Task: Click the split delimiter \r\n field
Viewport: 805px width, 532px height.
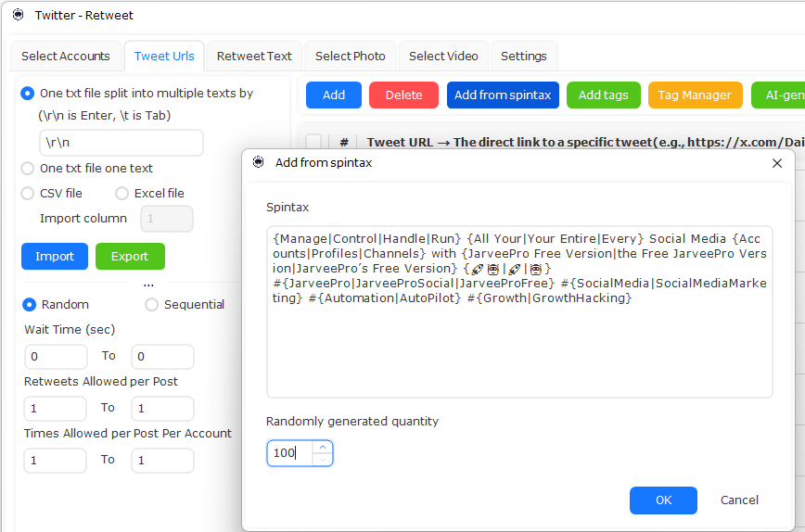Action: (x=121, y=143)
